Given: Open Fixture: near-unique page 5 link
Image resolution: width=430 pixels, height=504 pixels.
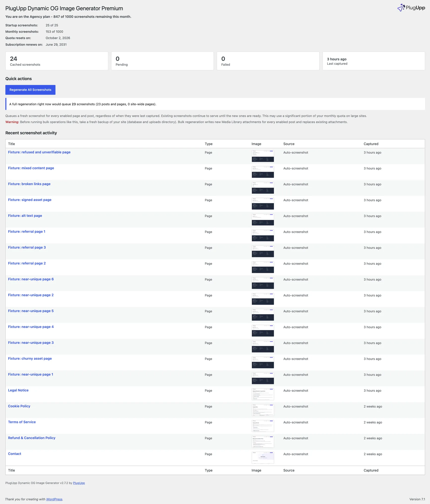Looking at the screenshot, I should point(31,311).
